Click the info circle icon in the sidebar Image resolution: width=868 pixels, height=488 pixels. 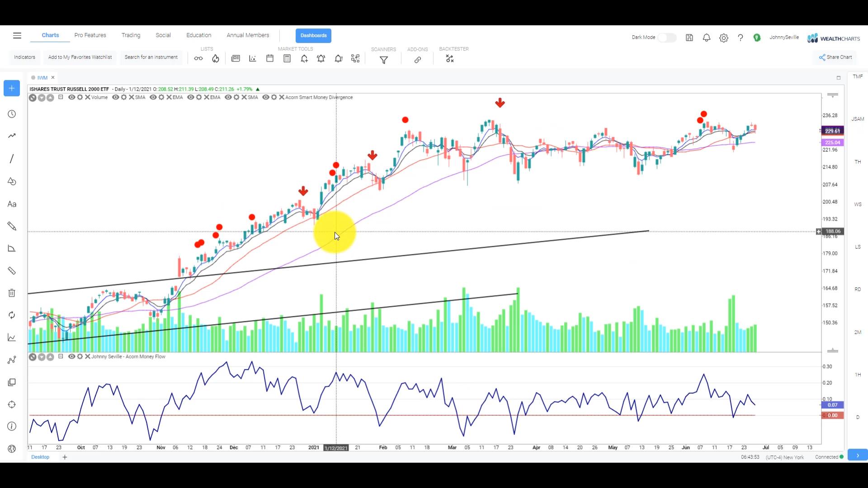click(12, 427)
